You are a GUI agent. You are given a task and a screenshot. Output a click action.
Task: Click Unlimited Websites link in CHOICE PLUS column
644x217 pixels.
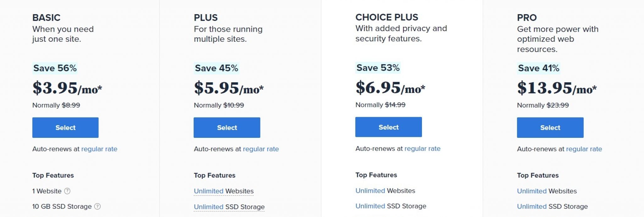coord(385,191)
